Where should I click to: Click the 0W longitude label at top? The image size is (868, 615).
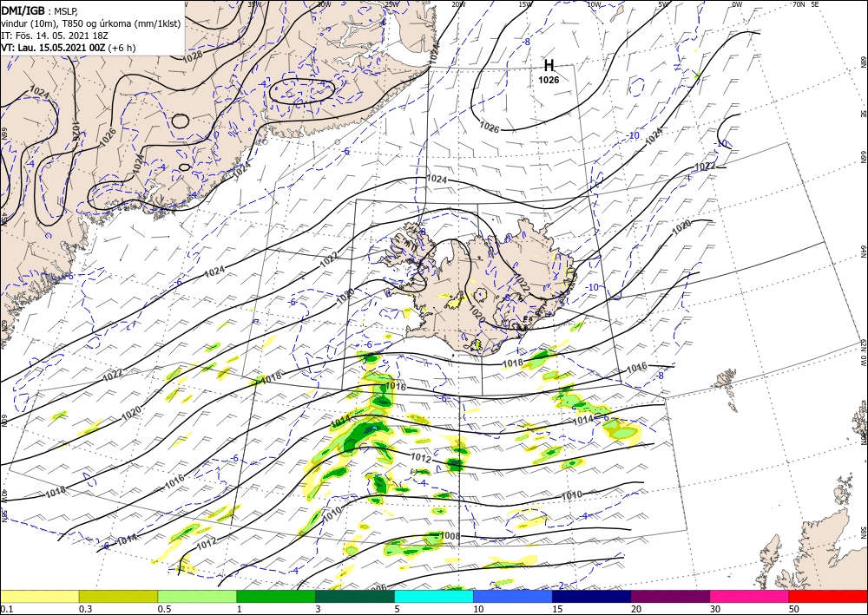coord(737,4)
